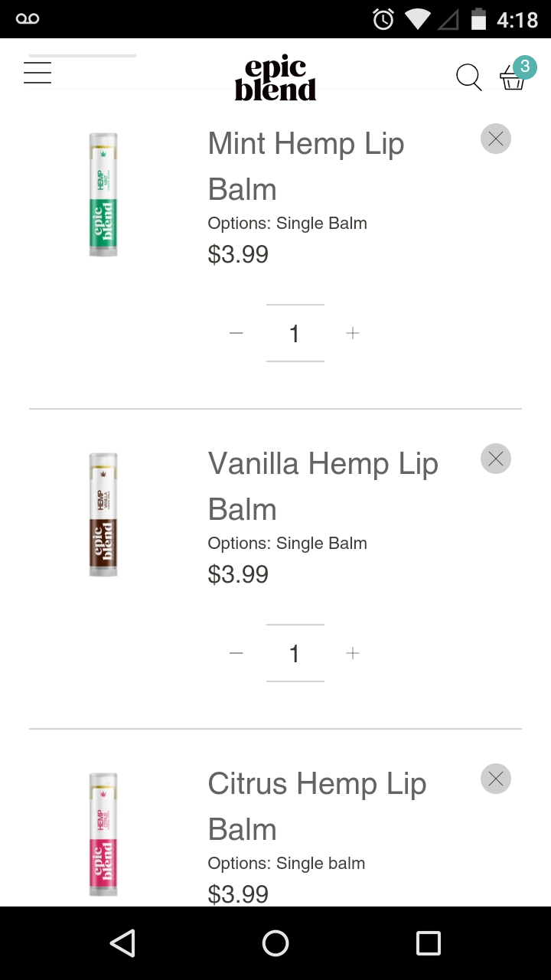Open the shopping basket with 3 items
This screenshot has height=980, width=551.
point(513,77)
